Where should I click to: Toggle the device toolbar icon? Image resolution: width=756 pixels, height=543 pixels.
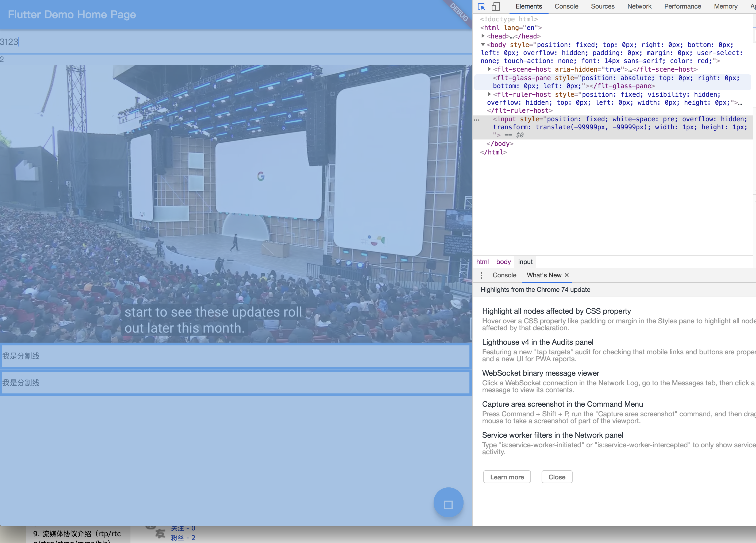[496, 7]
